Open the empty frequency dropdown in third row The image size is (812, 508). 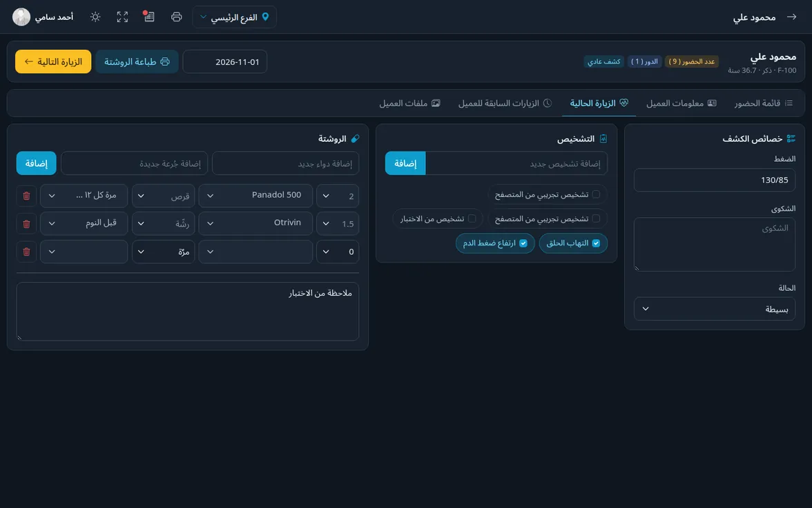coord(84,252)
